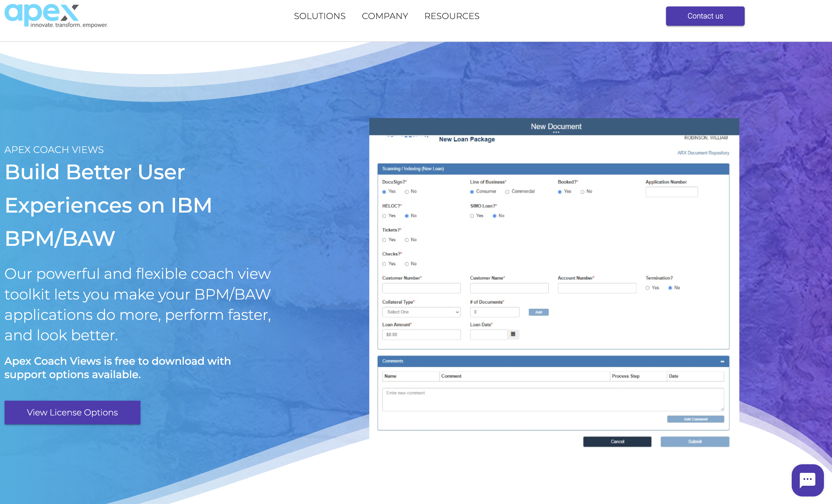Click the Apex logo
Viewport: 832px width, 504px height.
pos(56,16)
